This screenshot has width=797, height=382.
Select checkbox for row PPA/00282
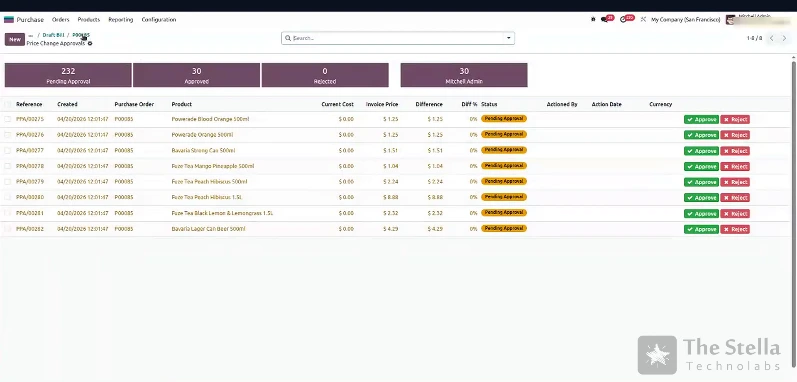[x=8, y=229]
